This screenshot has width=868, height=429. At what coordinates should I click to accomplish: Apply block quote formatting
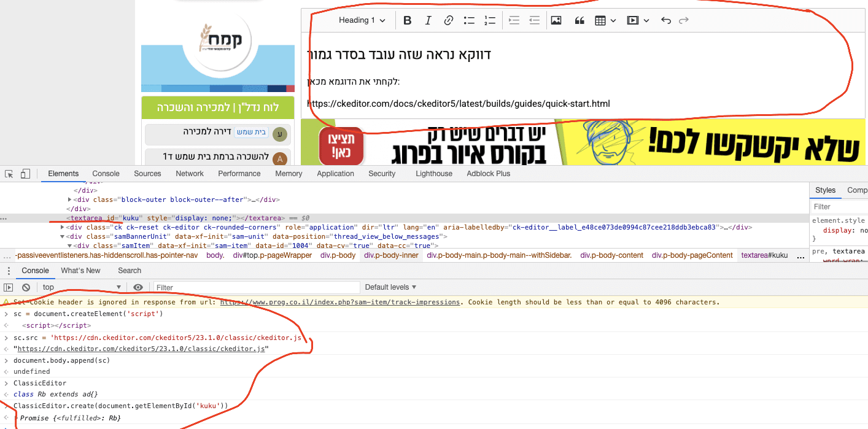tap(579, 20)
